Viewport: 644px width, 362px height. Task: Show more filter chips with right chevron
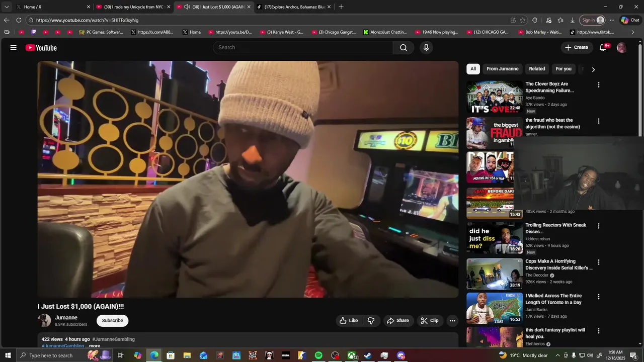[593, 69]
